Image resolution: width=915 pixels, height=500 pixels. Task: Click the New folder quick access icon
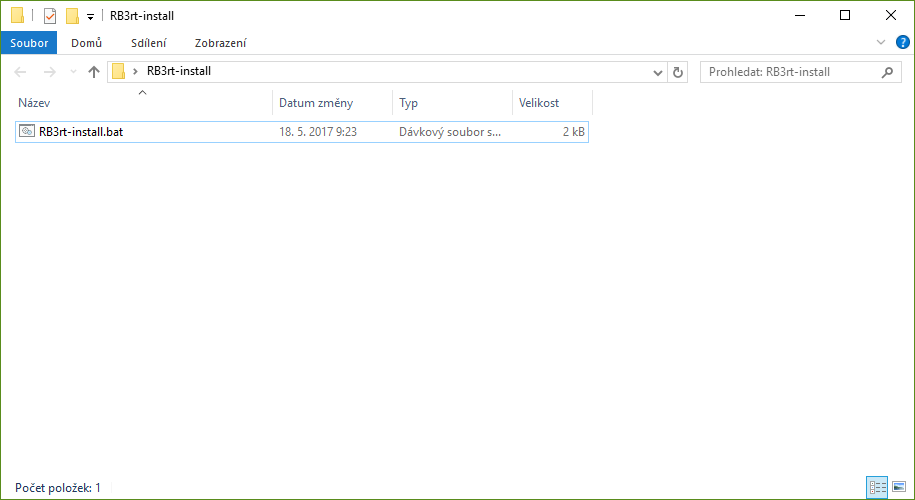(72, 16)
